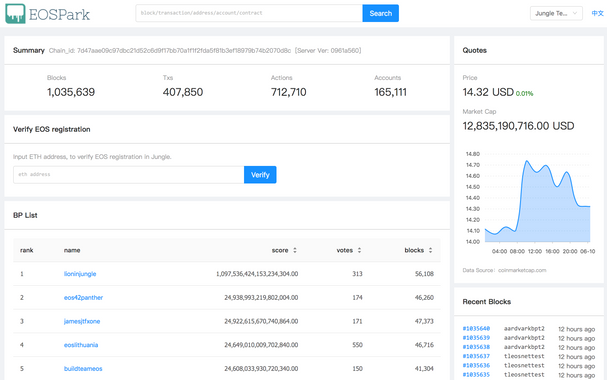607x380 pixels.
Task: Open lioninjungle producer link
Action: click(x=80, y=274)
